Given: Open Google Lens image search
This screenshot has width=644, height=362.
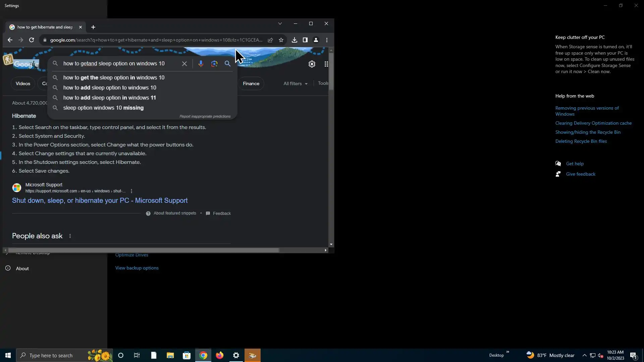Looking at the screenshot, I should (x=214, y=64).
